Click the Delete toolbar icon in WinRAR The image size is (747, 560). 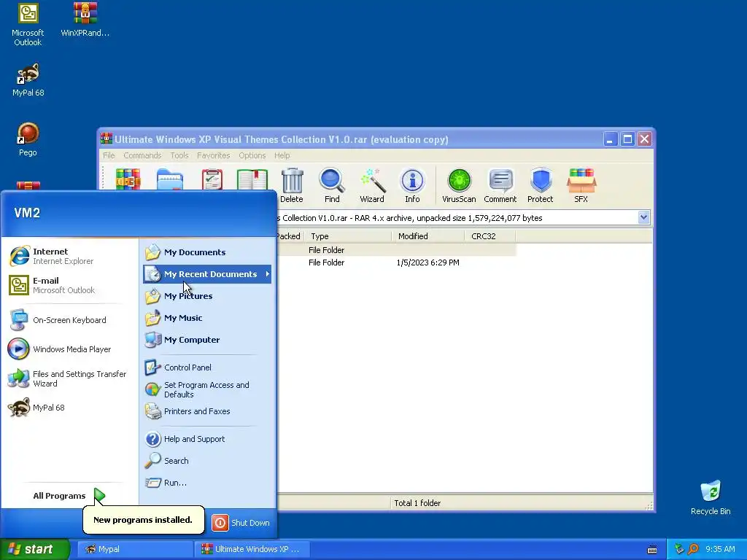292,185
